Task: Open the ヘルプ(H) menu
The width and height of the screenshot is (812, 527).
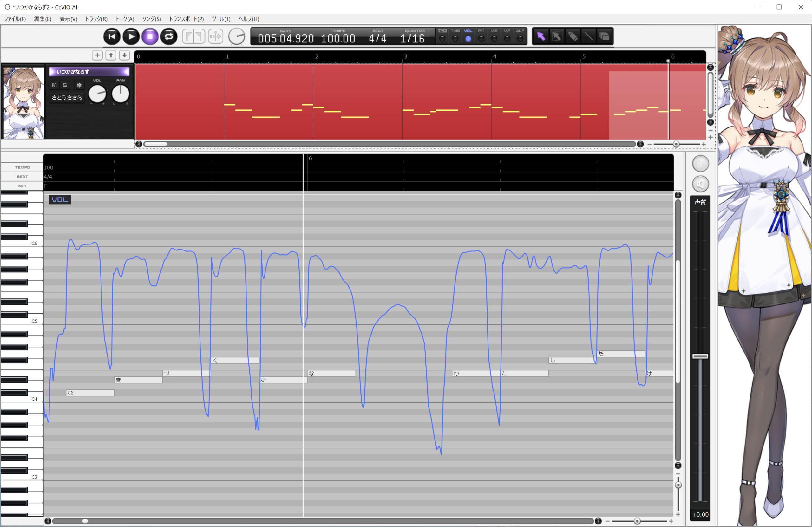Action: [x=249, y=19]
